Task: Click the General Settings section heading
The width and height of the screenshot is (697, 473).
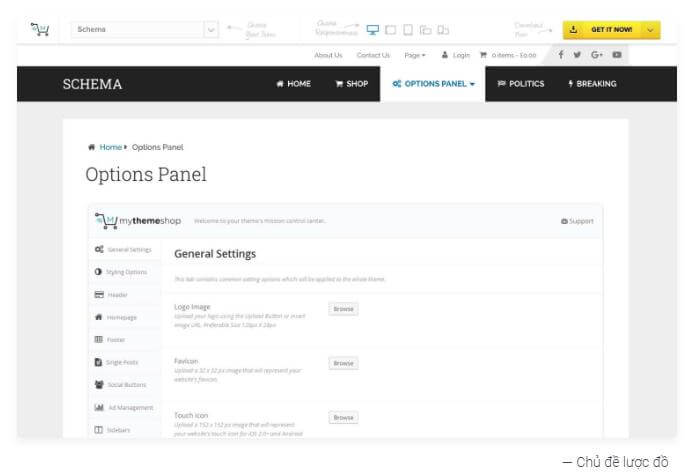Action: pos(215,254)
